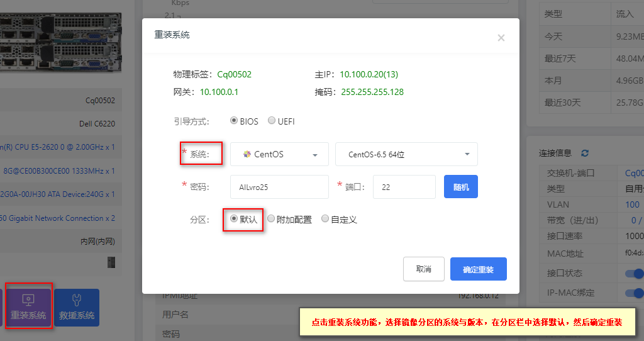This screenshot has width=644, height=341.
Task: Open the CentOS-6.5 64位 version dropdown
Action: [x=406, y=154]
